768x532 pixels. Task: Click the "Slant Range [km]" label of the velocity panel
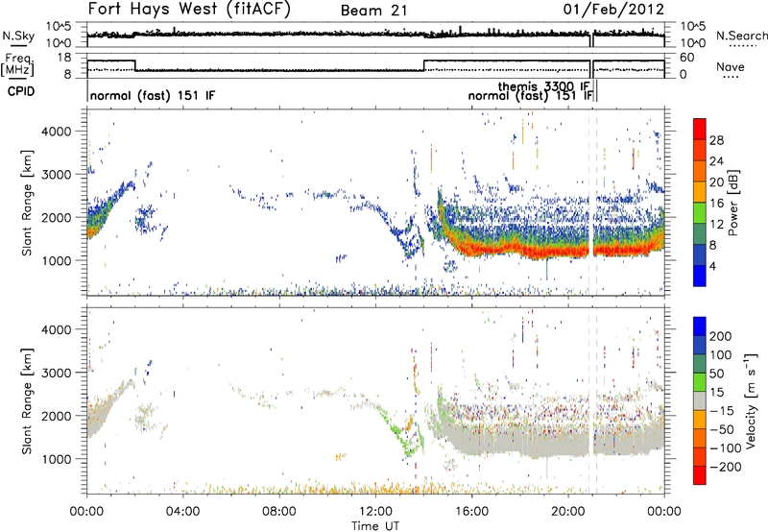pyautogui.click(x=27, y=400)
